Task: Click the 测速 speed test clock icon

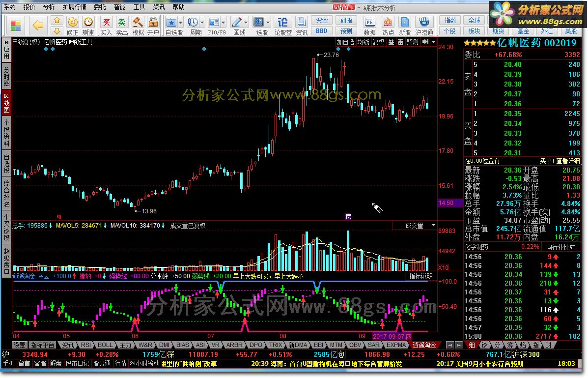Action: (88, 26)
